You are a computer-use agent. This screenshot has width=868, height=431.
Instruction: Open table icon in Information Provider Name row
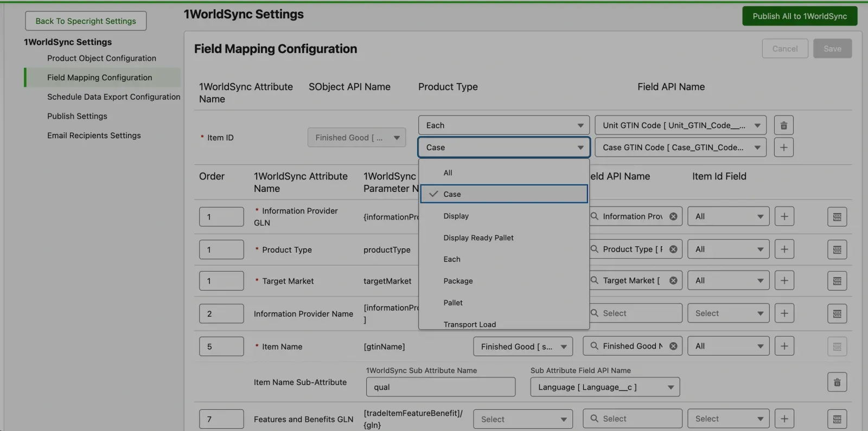pos(837,313)
